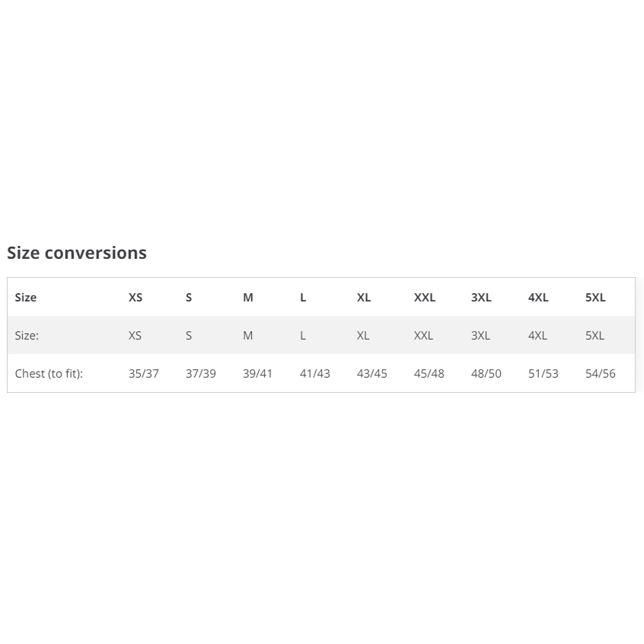Click the Chest (to fit) row label
This screenshot has width=644, height=644.
(49, 373)
